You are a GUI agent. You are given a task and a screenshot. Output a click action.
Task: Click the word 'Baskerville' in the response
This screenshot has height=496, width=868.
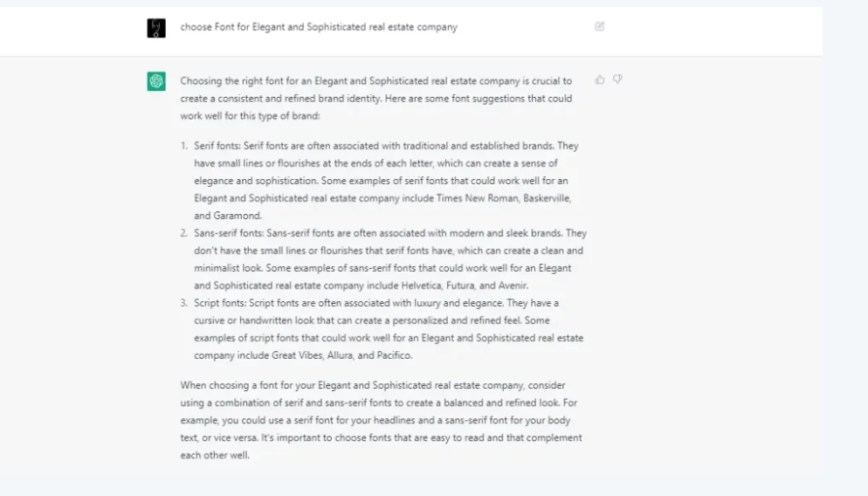(x=547, y=198)
